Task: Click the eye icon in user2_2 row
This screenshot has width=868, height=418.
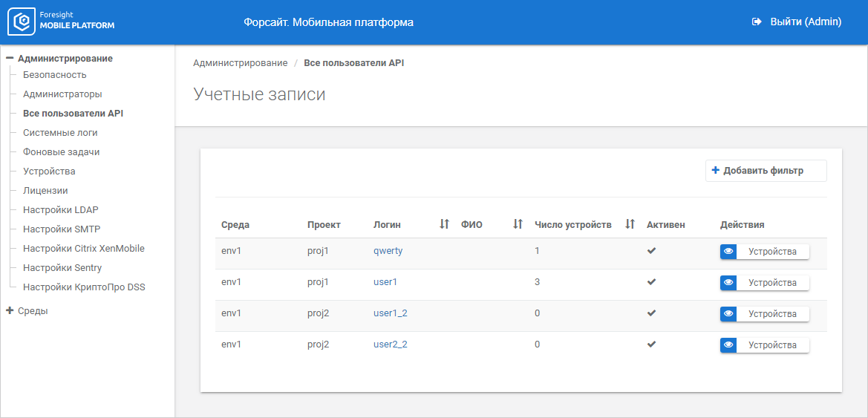Action: pos(728,345)
